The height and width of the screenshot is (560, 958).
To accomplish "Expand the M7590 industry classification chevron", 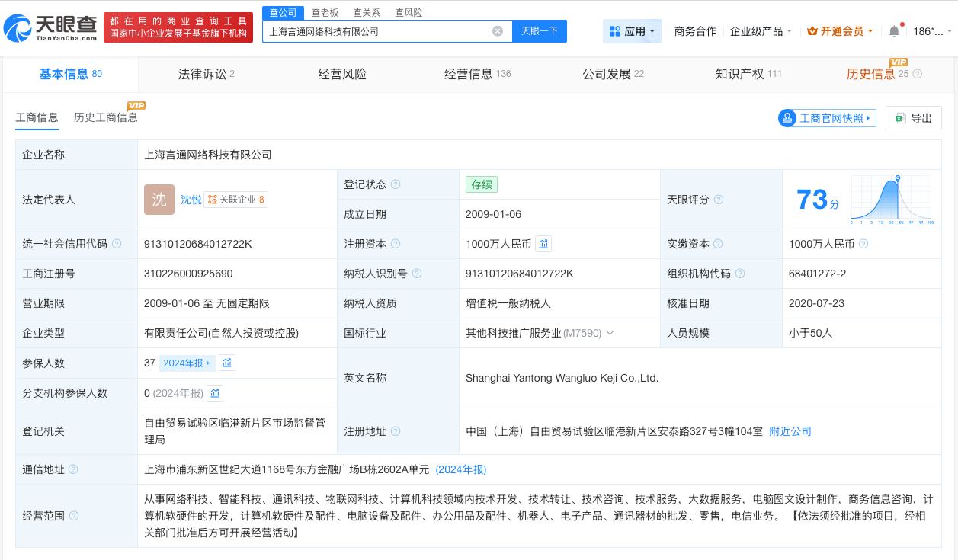I will coord(610,333).
